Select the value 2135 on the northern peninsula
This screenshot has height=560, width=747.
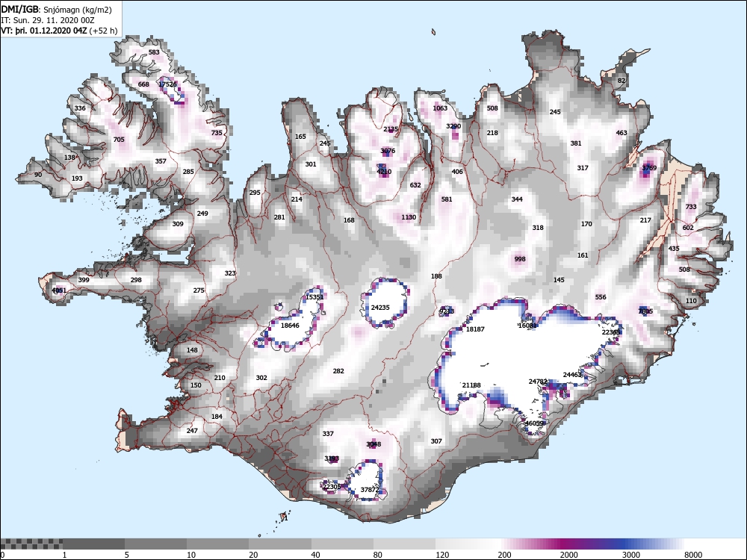click(x=391, y=129)
